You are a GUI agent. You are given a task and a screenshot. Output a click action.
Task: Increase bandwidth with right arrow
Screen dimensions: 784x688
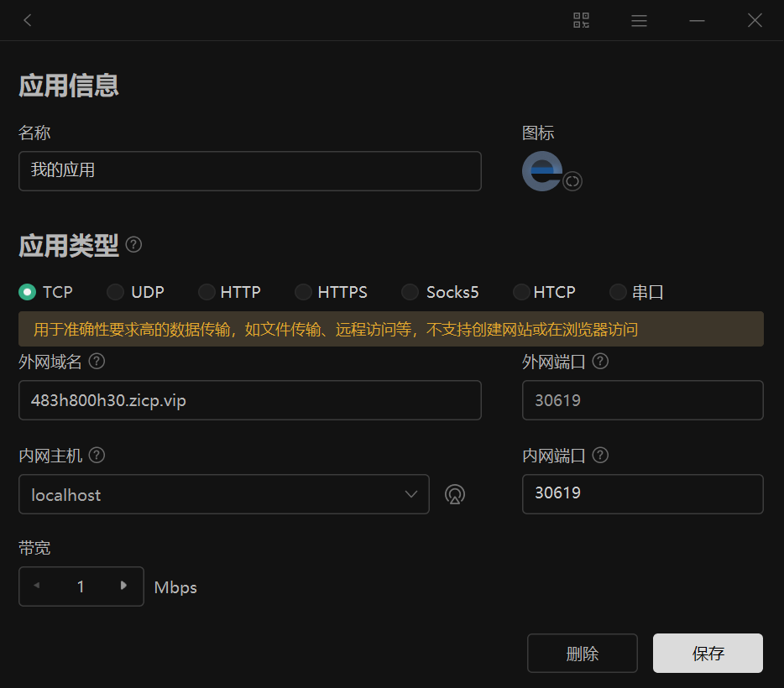pyautogui.click(x=124, y=586)
